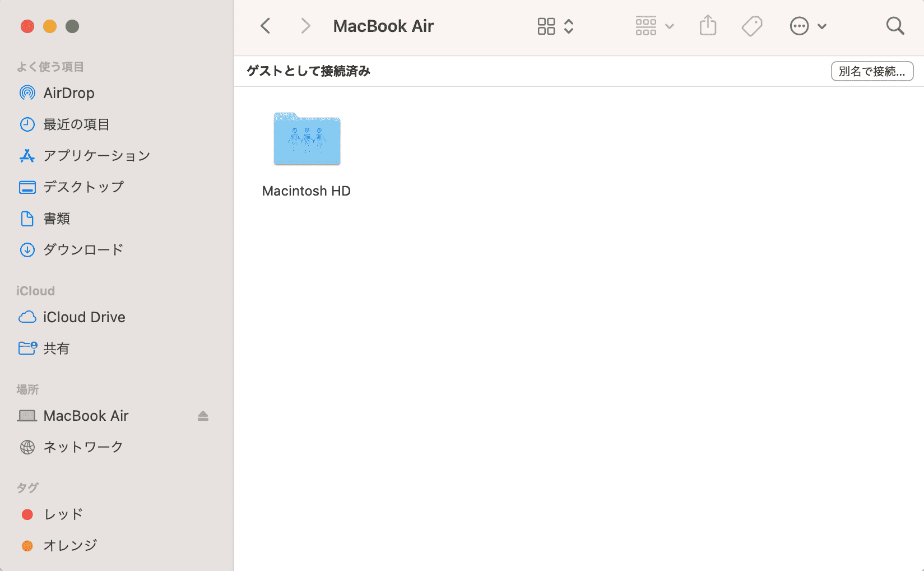Viewport: 924px width, 571px height.
Task: Minimize the window with yellow button
Action: coord(50,26)
